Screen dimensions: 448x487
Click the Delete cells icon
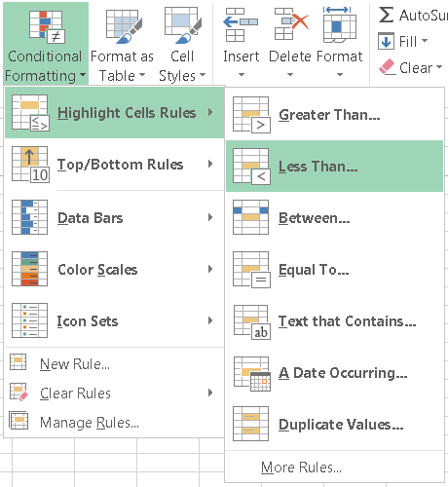pyautogui.click(x=291, y=24)
